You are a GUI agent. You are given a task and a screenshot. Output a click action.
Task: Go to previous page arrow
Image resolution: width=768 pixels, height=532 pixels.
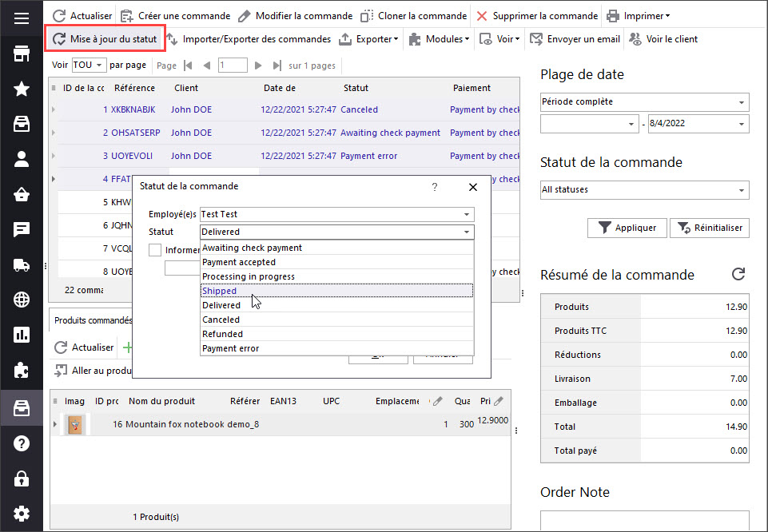(x=207, y=65)
